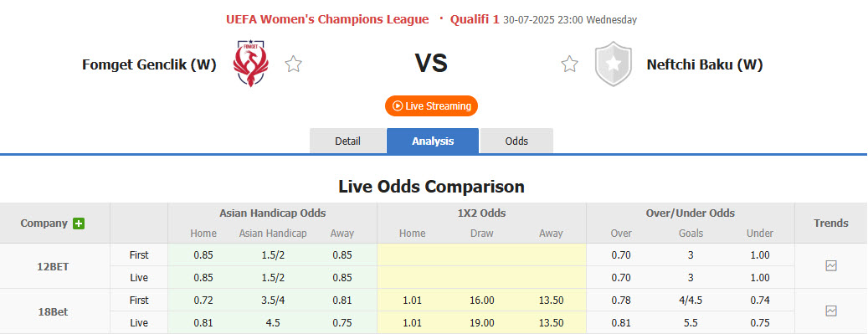This screenshot has width=868, height=334.
Task: Favorite Neftchi Baku with the star icon
Action: point(570,64)
